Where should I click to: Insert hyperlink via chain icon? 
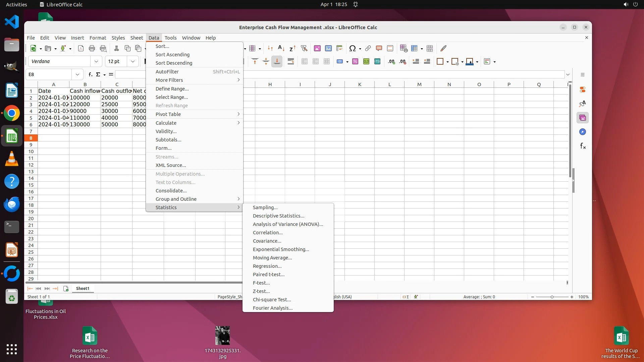[x=368, y=48]
